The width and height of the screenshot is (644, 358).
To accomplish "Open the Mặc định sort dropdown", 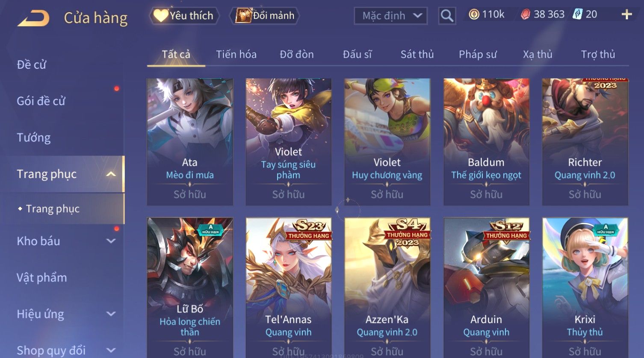I will coord(390,16).
